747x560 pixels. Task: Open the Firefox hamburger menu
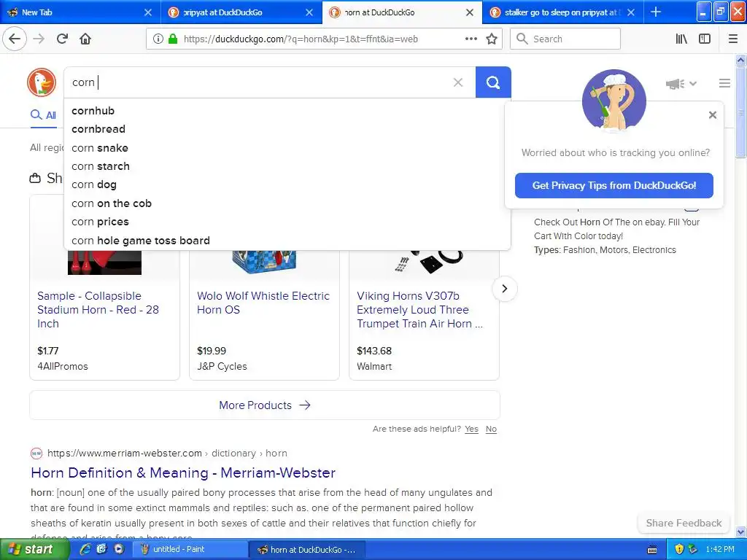point(732,39)
